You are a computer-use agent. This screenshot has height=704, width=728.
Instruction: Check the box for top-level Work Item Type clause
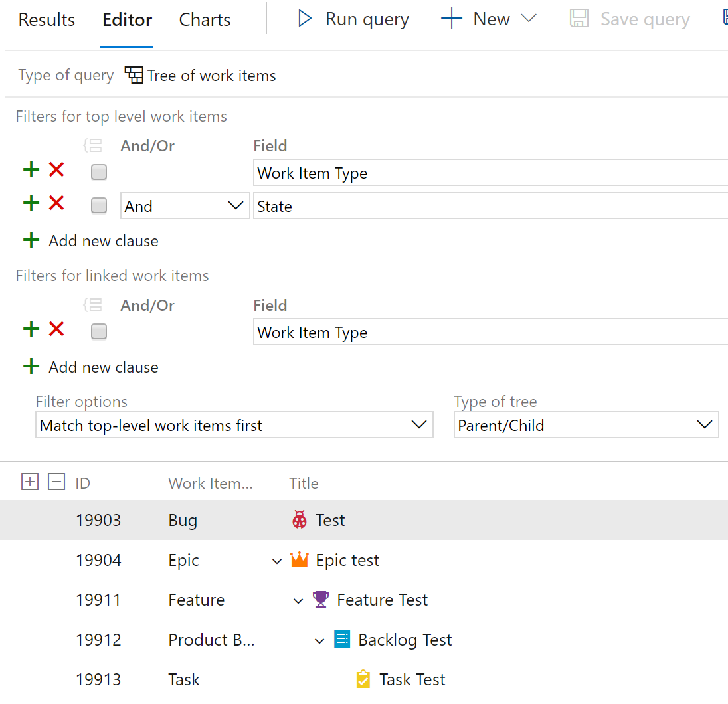(x=99, y=172)
